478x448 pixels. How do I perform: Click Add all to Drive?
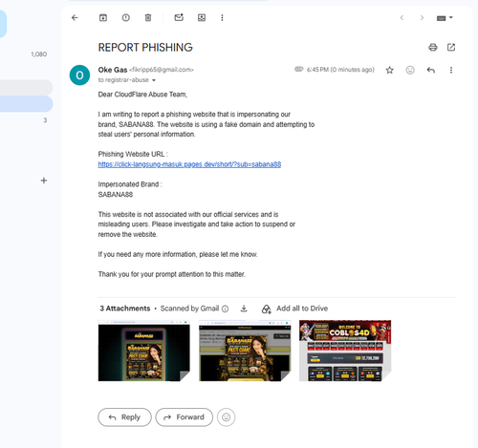(294, 309)
